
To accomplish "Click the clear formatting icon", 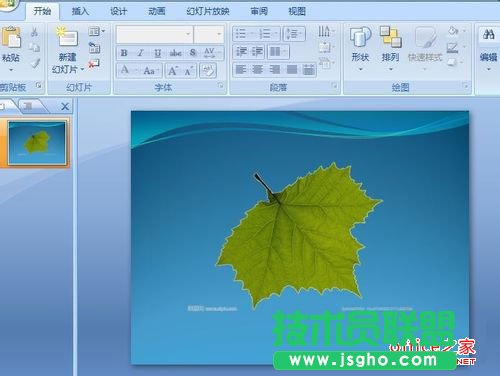I will 208,70.
